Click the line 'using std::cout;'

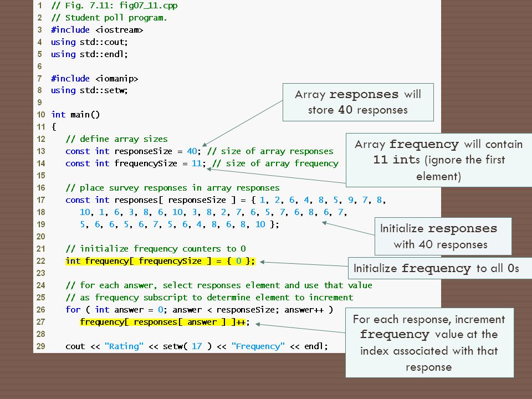[x=89, y=42]
